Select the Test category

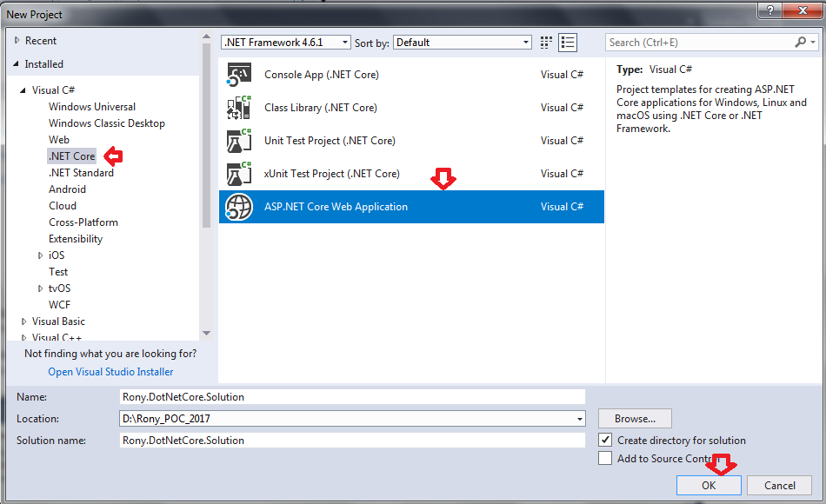pyautogui.click(x=58, y=272)
